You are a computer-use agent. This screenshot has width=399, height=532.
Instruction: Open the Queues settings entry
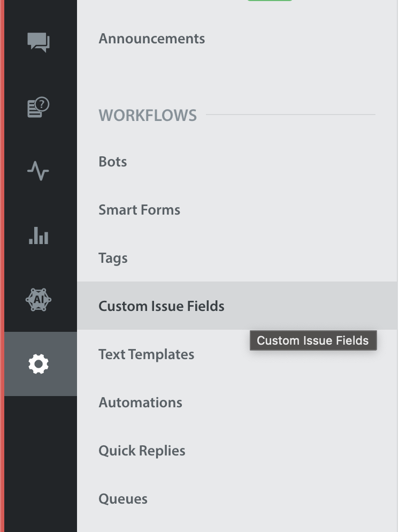point(122,499)
